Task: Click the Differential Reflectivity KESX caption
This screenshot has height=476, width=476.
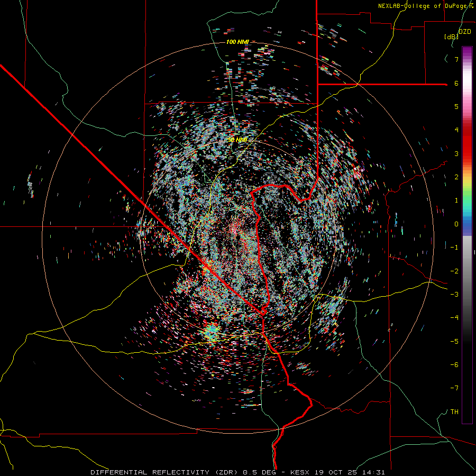Action: coord(237,472)
